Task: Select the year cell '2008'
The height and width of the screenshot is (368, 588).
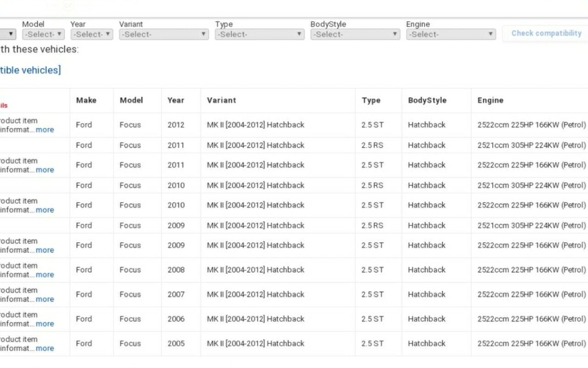Action: click(176, 270)
